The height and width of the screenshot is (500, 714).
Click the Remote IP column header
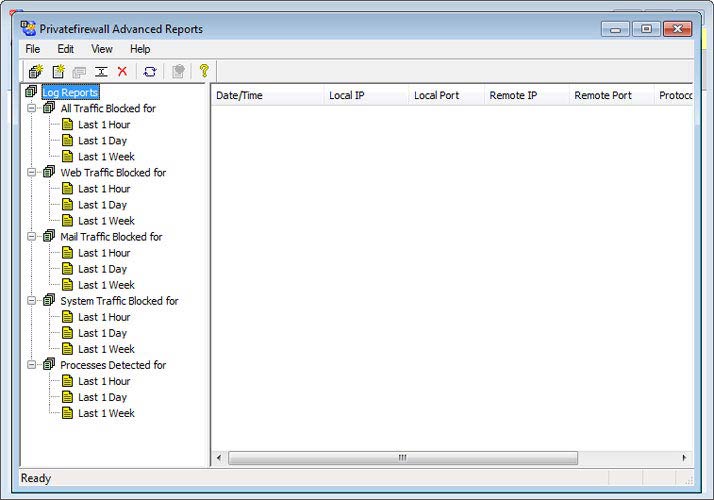tap(526, 95)
